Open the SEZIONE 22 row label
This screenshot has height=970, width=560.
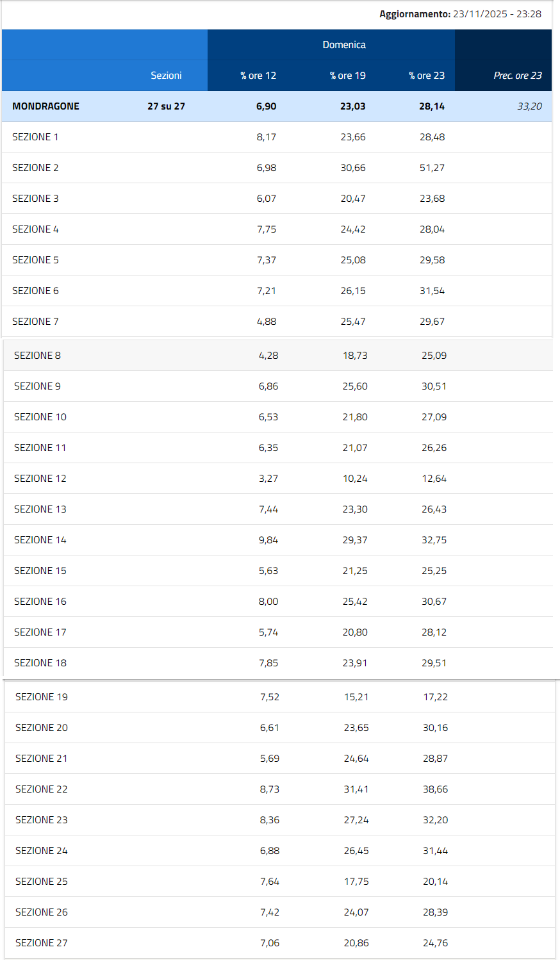(41, 789)
